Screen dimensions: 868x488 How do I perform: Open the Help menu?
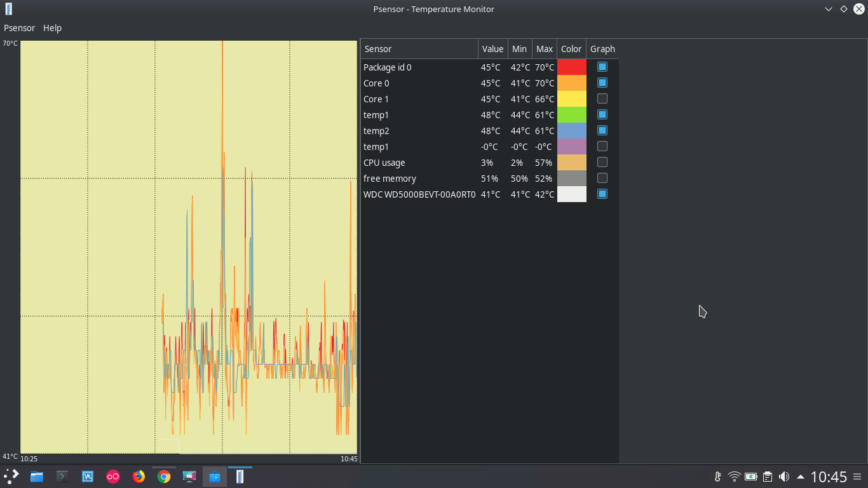point(53,28)
